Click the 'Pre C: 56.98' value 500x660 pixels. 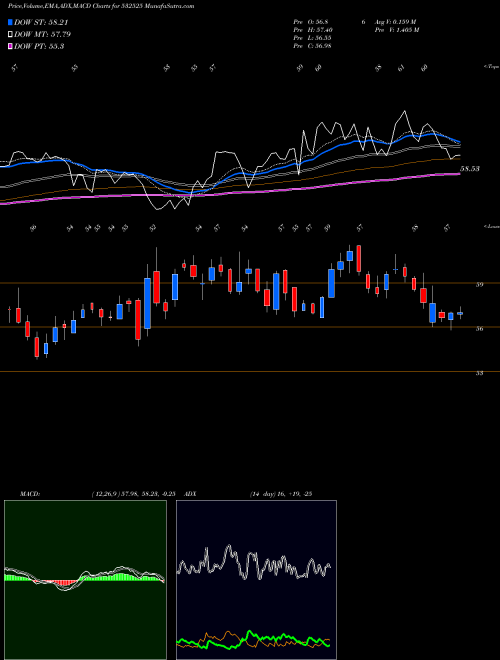pos(313,46)
